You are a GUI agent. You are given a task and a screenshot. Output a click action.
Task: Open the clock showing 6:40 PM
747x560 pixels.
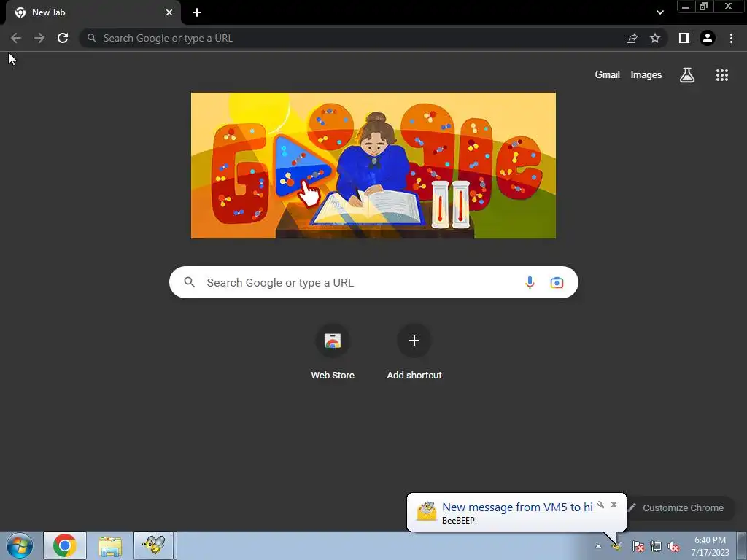tap(710, 546)
